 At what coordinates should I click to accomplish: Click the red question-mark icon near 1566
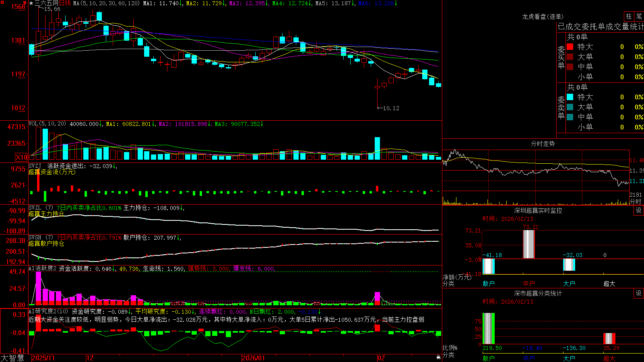(x=25, y=3)
